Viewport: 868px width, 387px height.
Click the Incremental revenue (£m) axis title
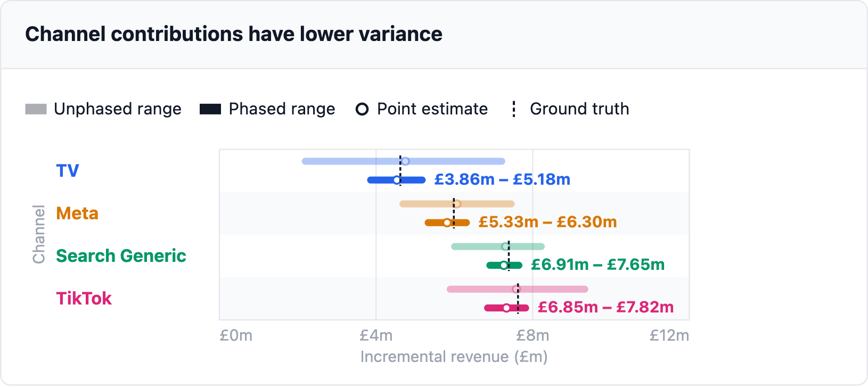point(454,357)
